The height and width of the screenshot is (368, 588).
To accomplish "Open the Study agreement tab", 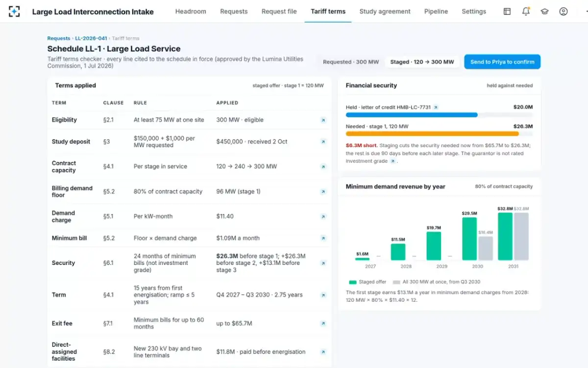I will pos(385,11).
